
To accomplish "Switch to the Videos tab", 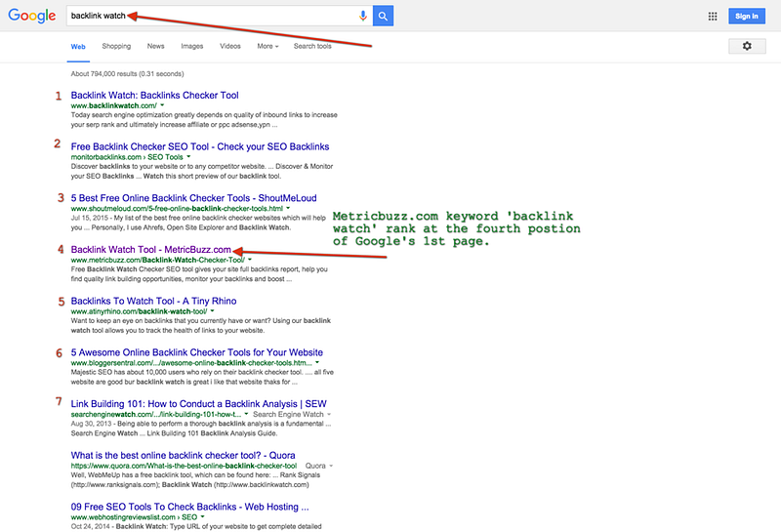I will point(230,46).
